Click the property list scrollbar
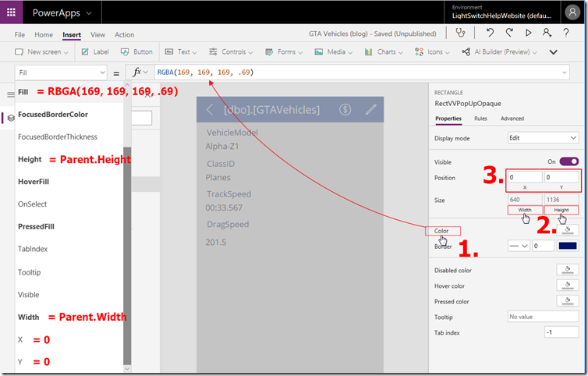588x376 pixels. point(127,255)
